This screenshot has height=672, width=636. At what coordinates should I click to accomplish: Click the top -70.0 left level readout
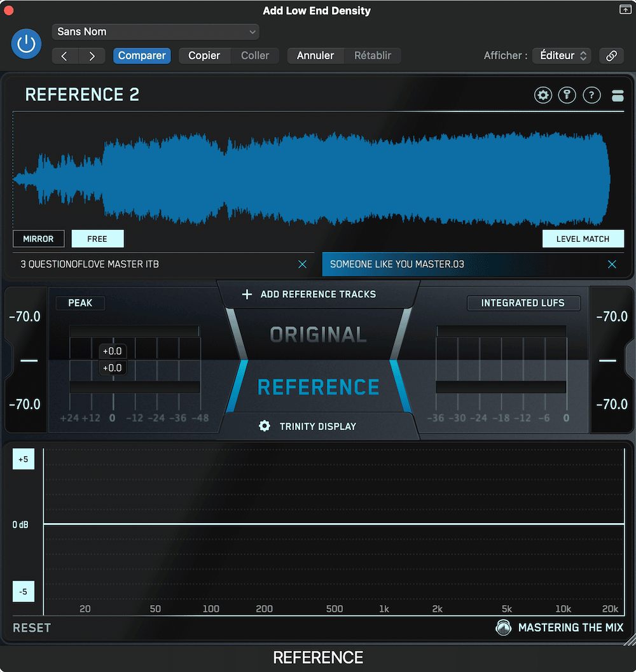tap(25, 317)
